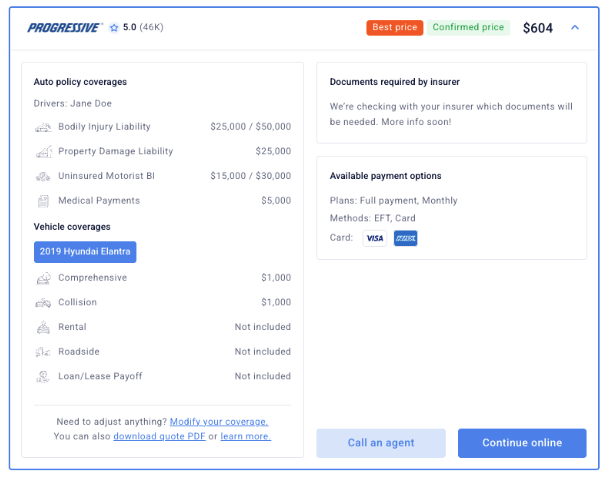Click the rating star icon

click(114, 28)
